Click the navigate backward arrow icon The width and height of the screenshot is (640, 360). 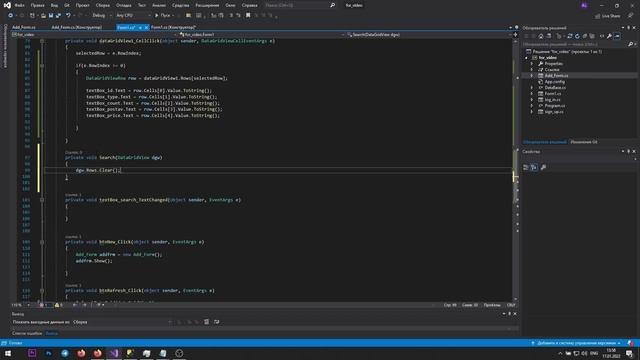(x=10, y=16)
